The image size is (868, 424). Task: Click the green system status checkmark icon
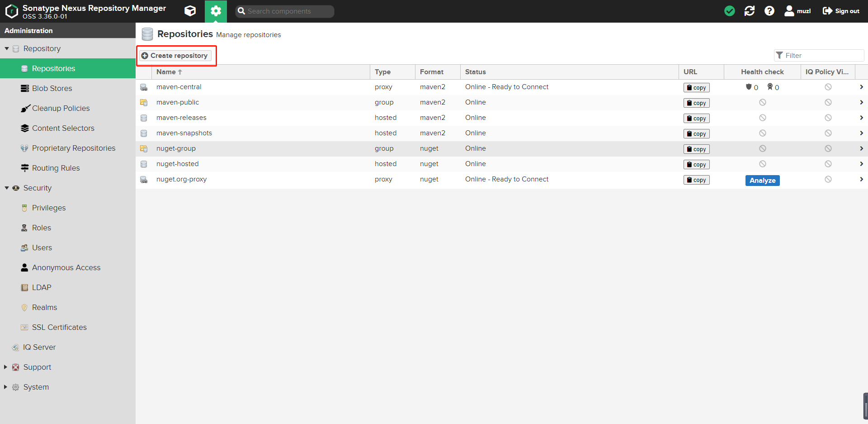729,11
